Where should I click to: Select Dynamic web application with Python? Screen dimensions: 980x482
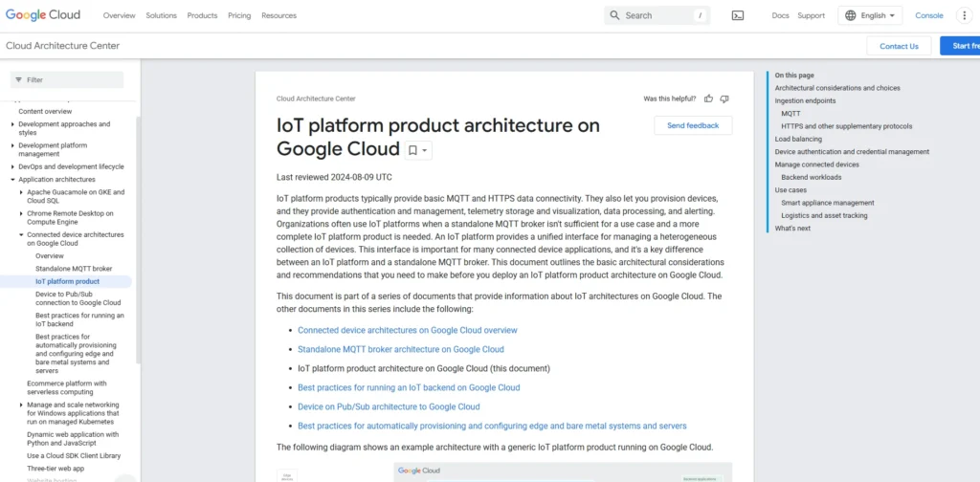point(73,438)
